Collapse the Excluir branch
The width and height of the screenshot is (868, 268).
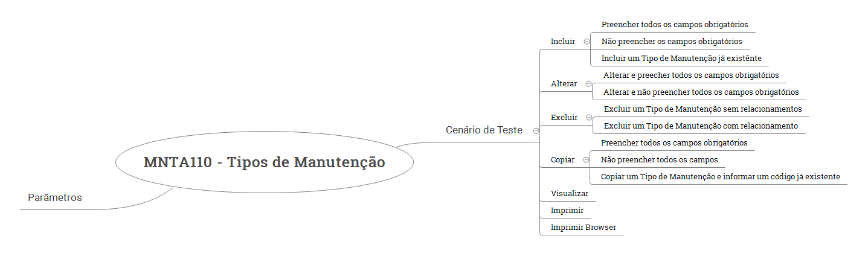pos(589,118)
